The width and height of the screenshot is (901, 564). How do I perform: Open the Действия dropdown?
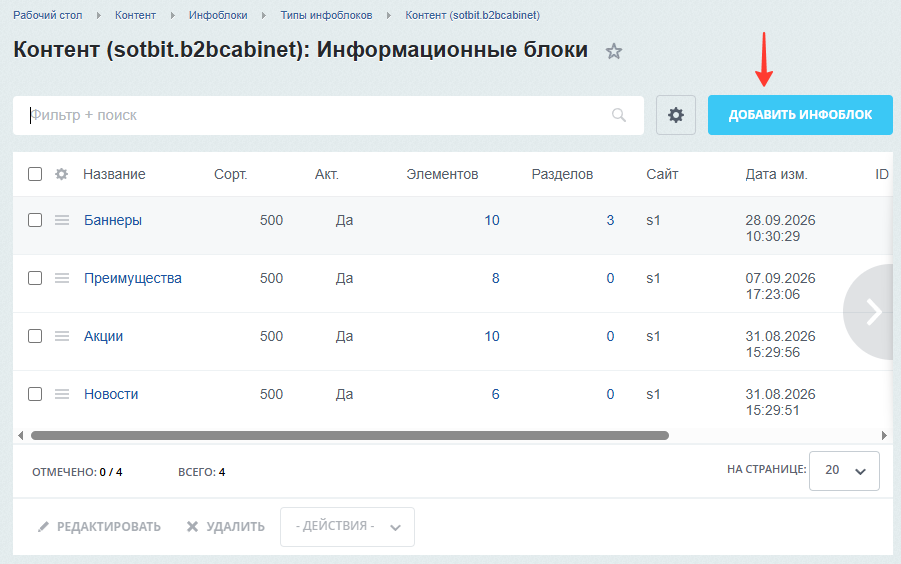[347, 527]
